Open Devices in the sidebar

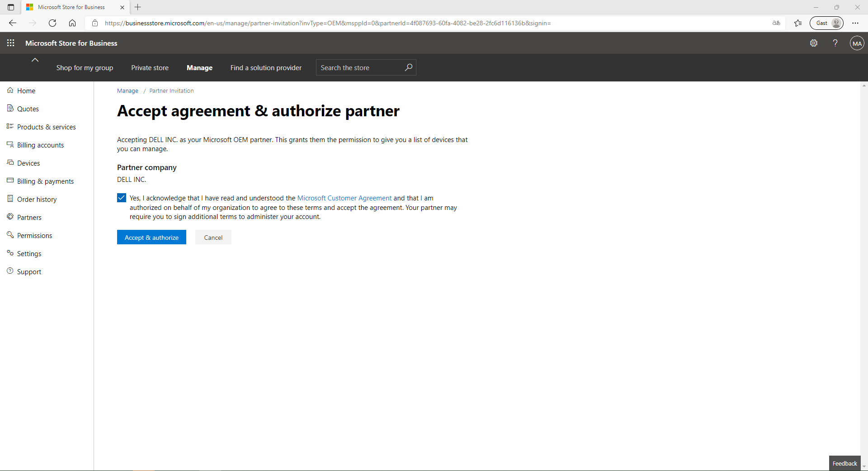[x=28, y=163]
